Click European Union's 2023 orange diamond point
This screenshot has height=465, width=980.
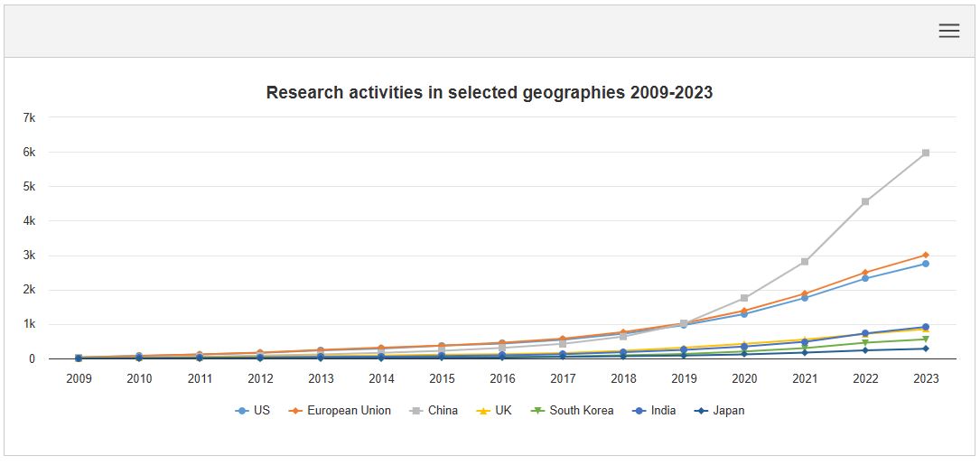pyautogui.click(x=926, y=255)
